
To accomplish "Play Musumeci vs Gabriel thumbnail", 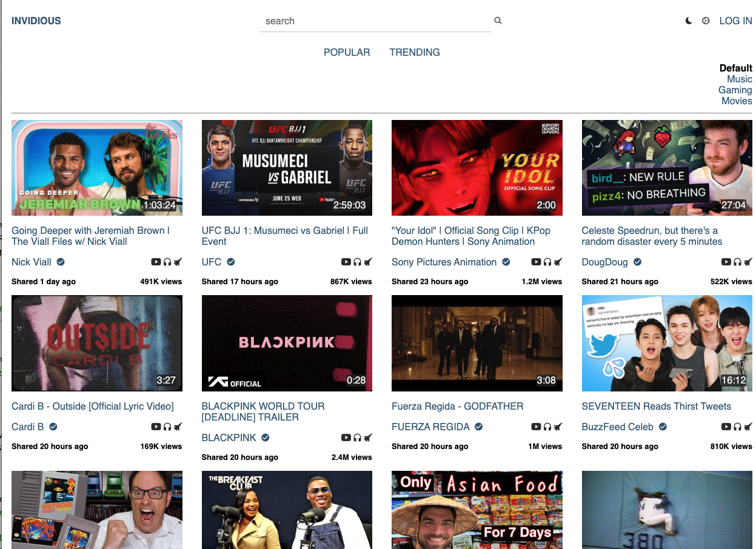I will [x=287, y=168].
